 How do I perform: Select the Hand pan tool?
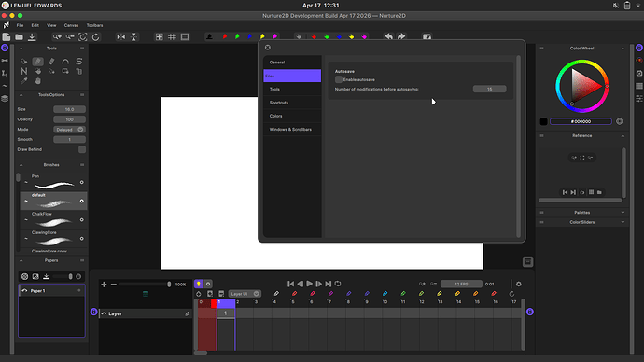(37, 81)
